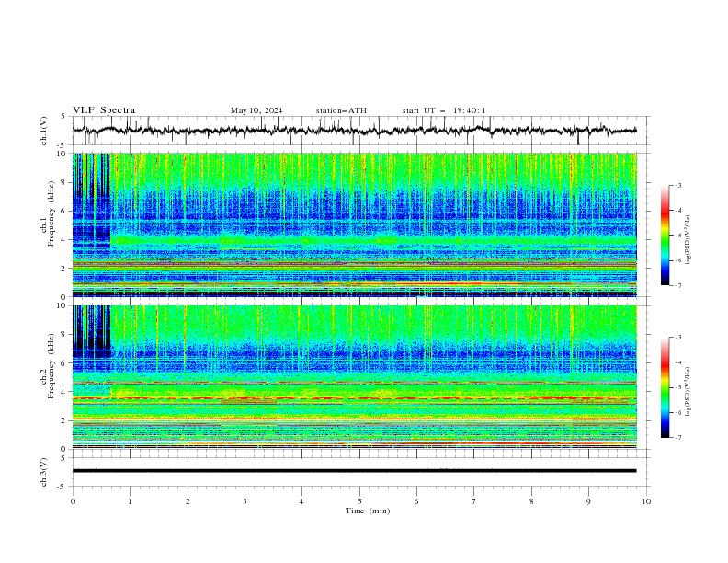Click the ch.2 colorbar log(PSD) label
This screenshot has height=563, width=728.
[x=688, y=391]
